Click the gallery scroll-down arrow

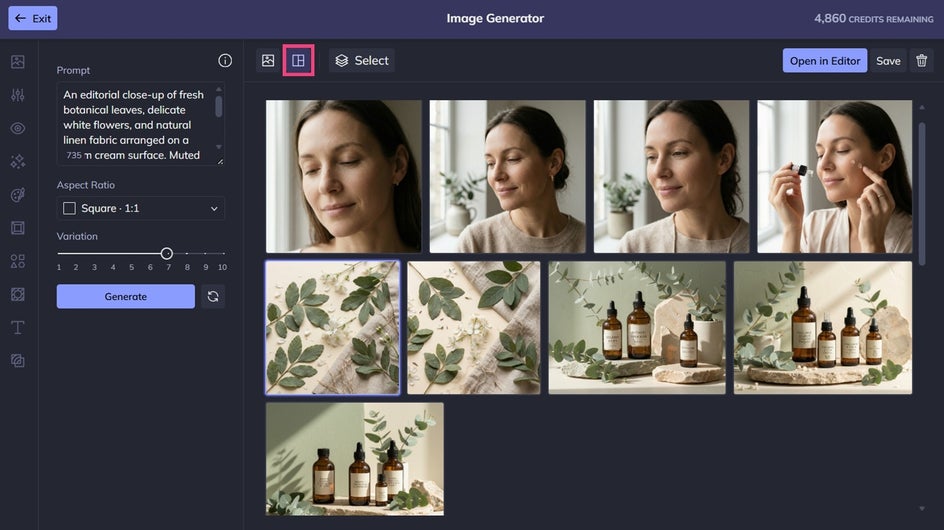[x=922, y=509]
